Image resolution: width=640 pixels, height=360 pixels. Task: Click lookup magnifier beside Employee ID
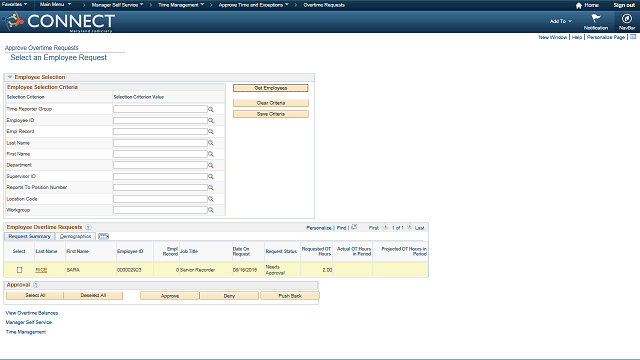tap(211, 120)
